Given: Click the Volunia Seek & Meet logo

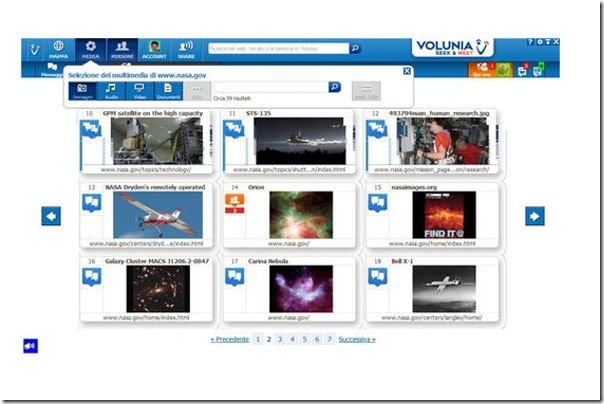Looking at the screenshot, I should [453, 48].
